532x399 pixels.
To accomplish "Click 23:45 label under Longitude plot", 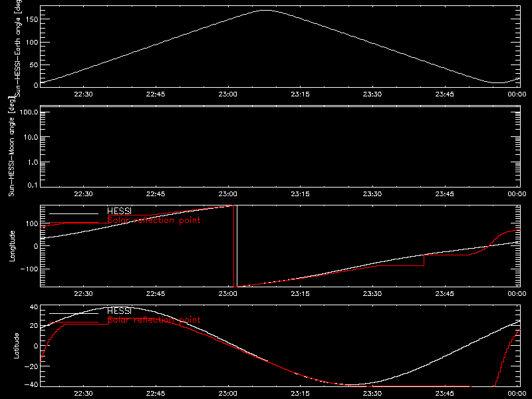I will coord(444,293).
